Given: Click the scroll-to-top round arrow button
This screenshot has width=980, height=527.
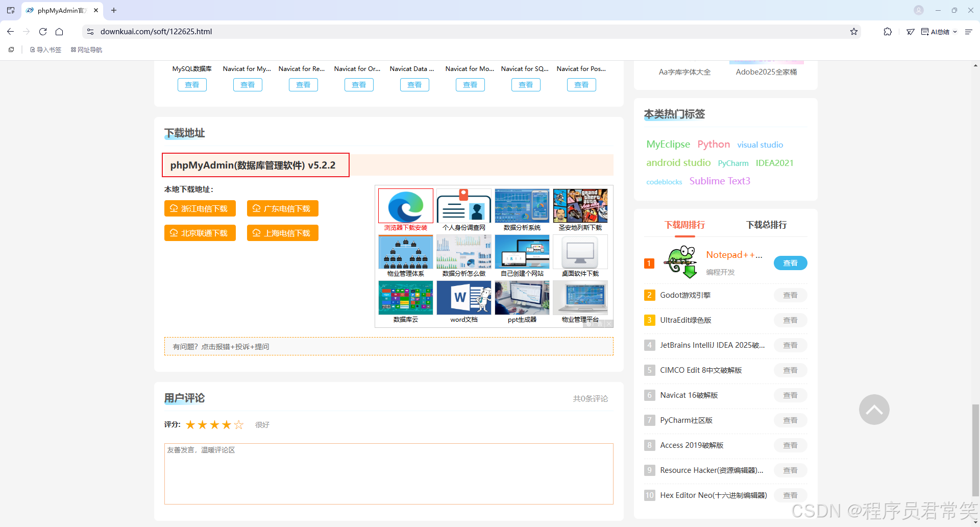Looking at the screenshot, I should [874, 409].
